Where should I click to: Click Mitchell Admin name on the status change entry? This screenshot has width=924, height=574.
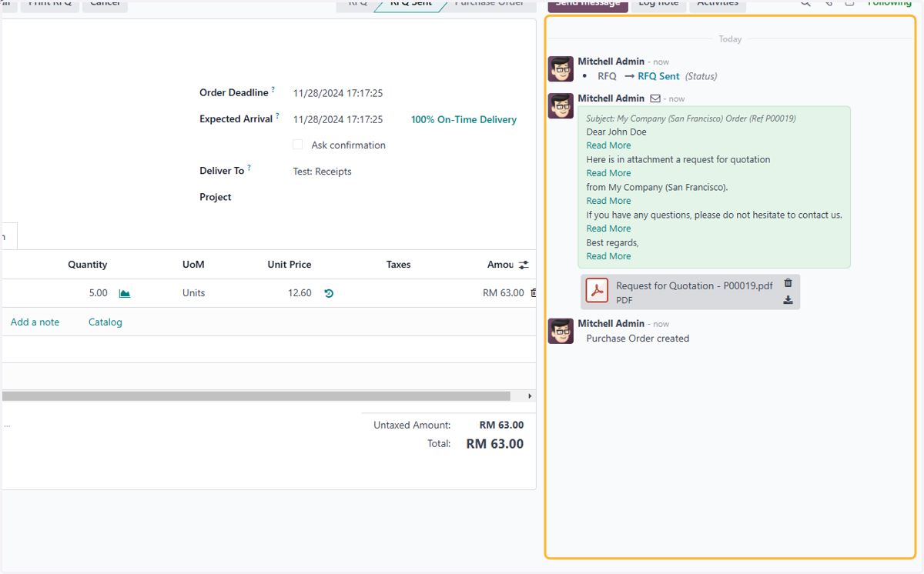(611, 62)
